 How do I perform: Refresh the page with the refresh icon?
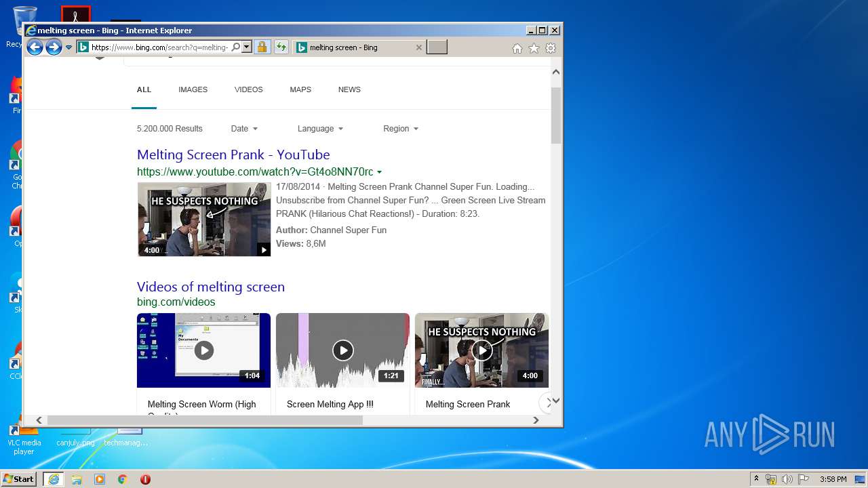pyautogui.click(x=281, y=47)
